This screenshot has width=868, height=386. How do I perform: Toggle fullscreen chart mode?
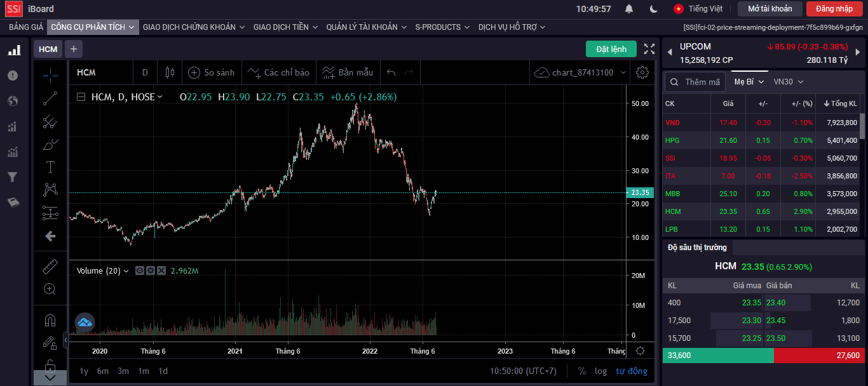[x=649, y=49]
